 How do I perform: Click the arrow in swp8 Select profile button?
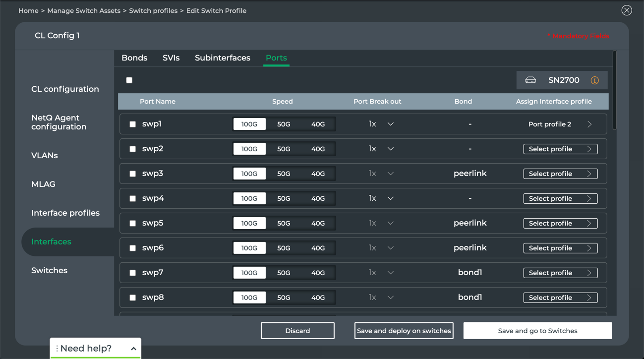[x=589, y=298]
